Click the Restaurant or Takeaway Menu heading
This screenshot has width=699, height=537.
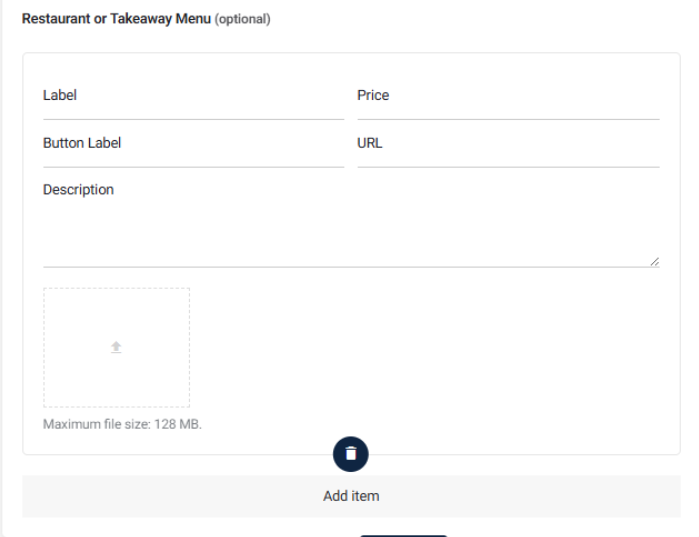[x=116, y=19]
